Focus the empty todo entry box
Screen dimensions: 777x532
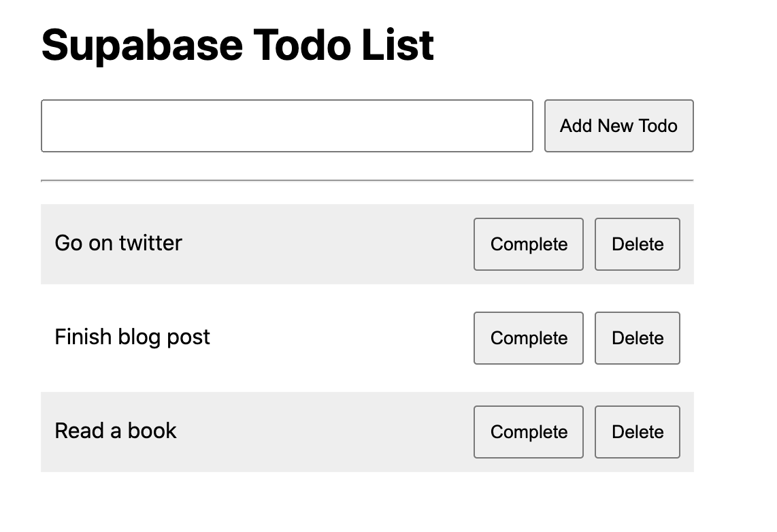point(286,126)
